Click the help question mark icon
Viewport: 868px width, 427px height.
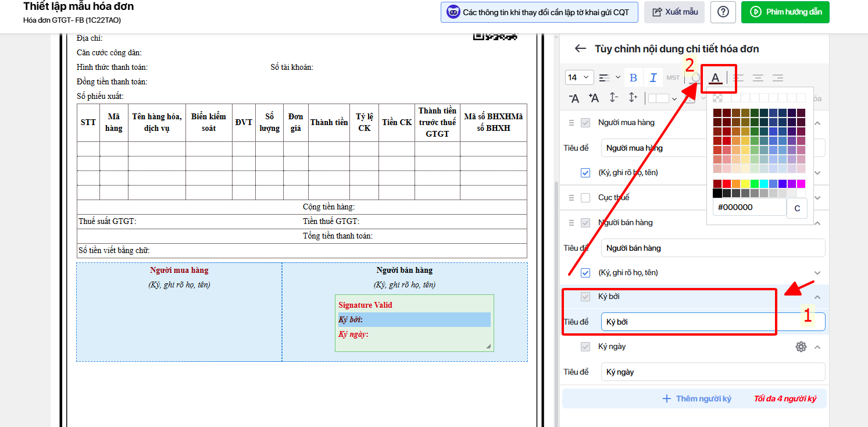click(x=723, y=12)
